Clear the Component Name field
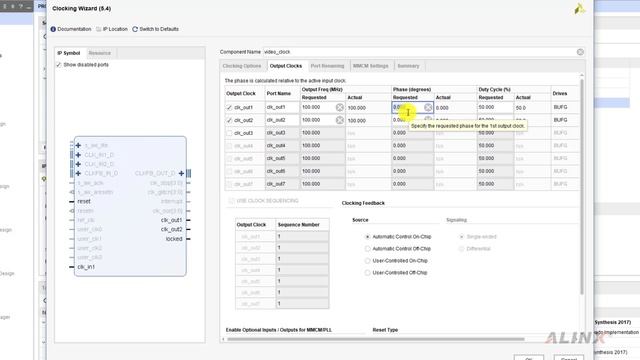The width and height of the screenshot is (640, 360). [x=580, y=52]
